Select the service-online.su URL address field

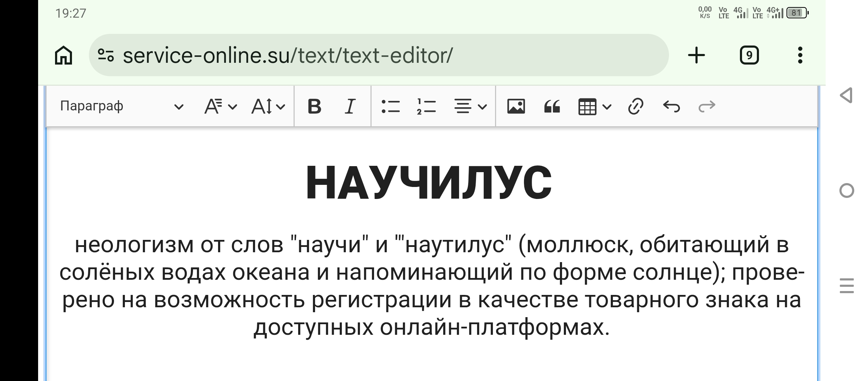[x=379, y=55]
